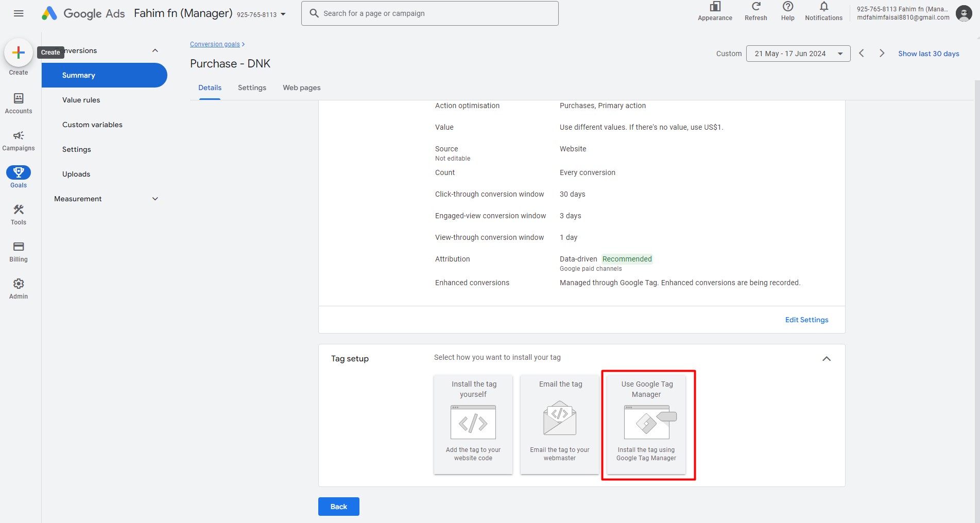Open account switcher dropdown arrow
The width and height of the screenshot is (980, 523).
283,14
